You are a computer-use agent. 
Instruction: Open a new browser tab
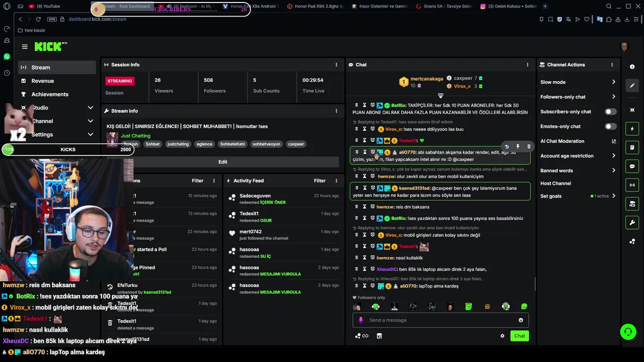point(545,7)
